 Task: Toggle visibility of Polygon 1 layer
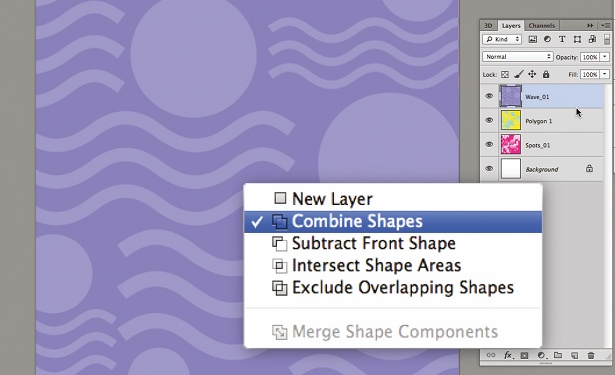tap(489, 120)
